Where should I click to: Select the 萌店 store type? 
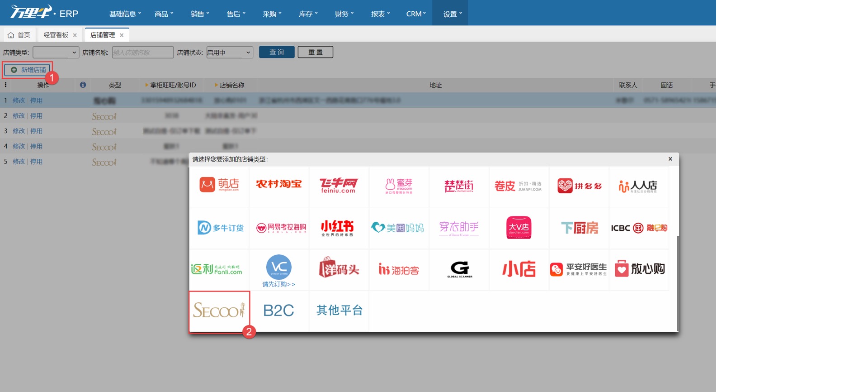(x=219, y=185)
